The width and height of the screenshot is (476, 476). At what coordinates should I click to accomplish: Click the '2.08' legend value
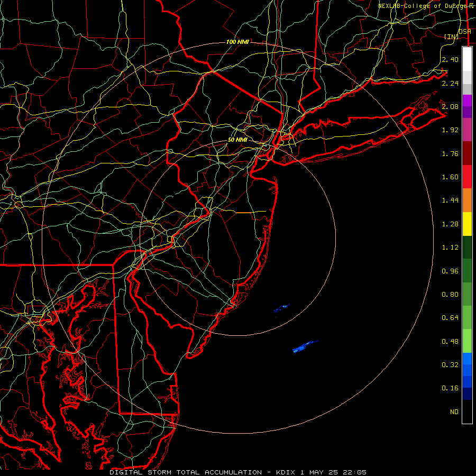tap(450, 106)
